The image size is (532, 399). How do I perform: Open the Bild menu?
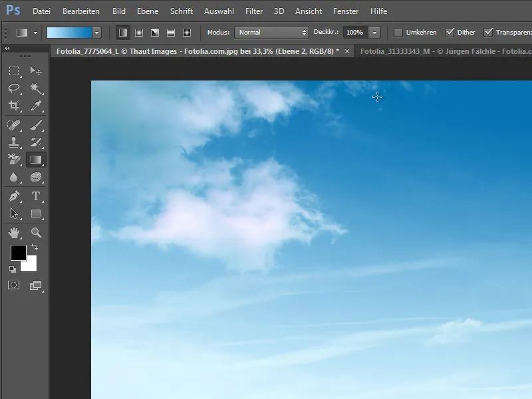coord(119,11)
